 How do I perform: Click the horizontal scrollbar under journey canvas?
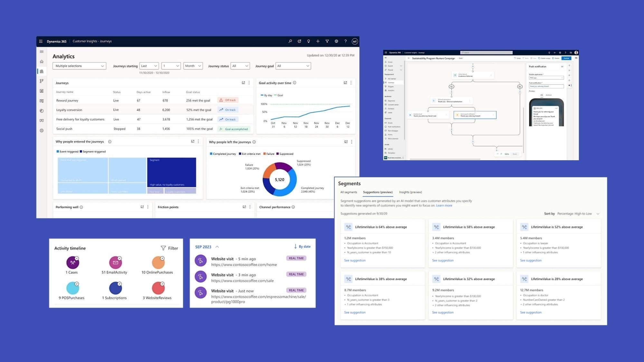pyautogui.click(x=445, y=159)
